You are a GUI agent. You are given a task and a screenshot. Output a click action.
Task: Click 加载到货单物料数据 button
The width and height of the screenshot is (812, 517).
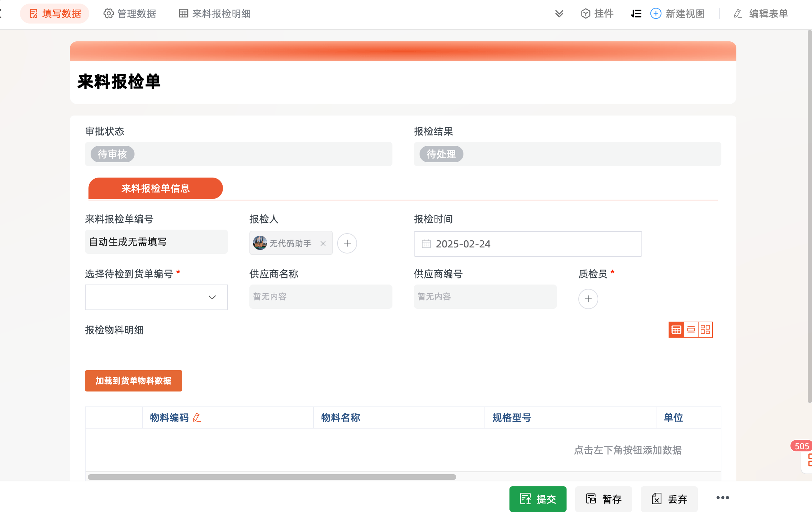(x=133, y=381)
